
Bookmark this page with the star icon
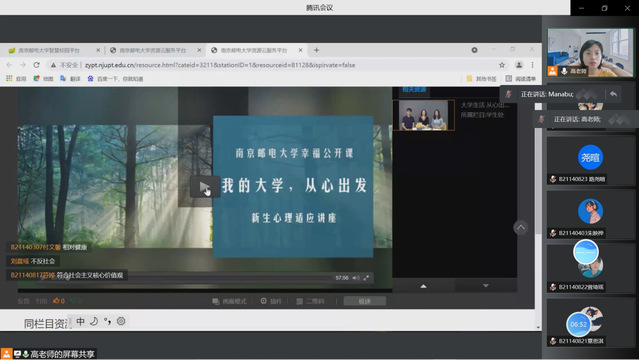click(x=502, y=65)
